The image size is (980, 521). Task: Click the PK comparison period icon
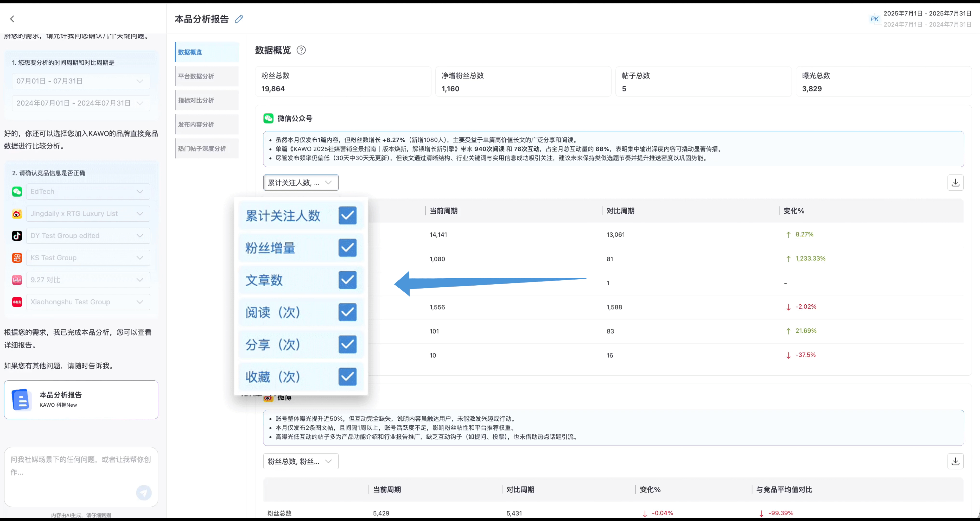pos(874,19)
